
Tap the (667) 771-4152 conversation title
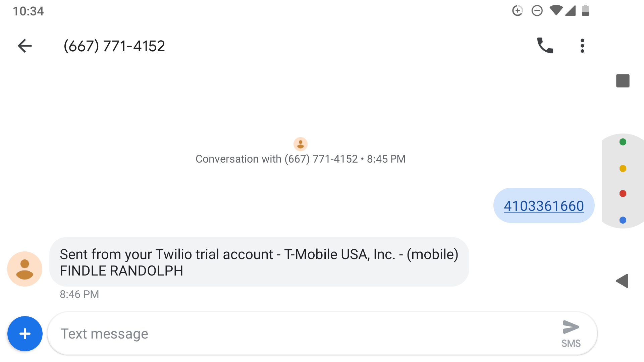(x=114, y=46)
